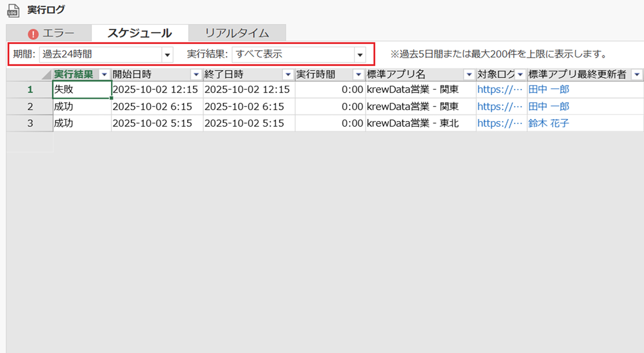Click the red error icon on エラー tab

click(x=34, y=33)
